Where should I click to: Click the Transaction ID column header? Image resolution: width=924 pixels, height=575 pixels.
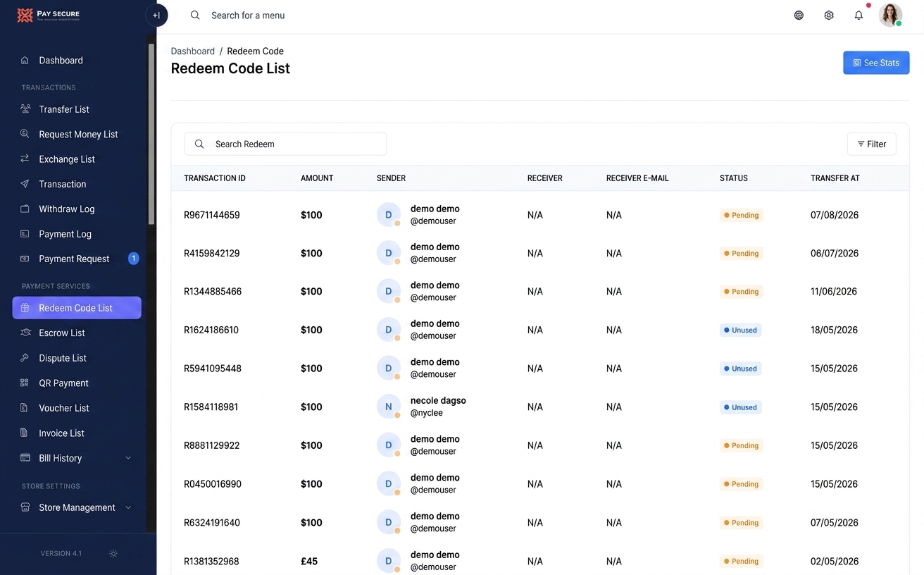click(215, 178)
